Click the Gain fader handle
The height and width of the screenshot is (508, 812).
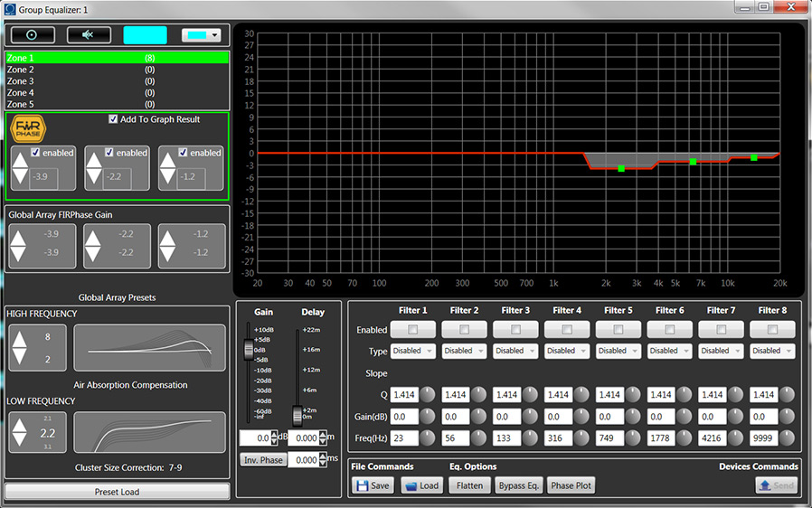[249, 350]
